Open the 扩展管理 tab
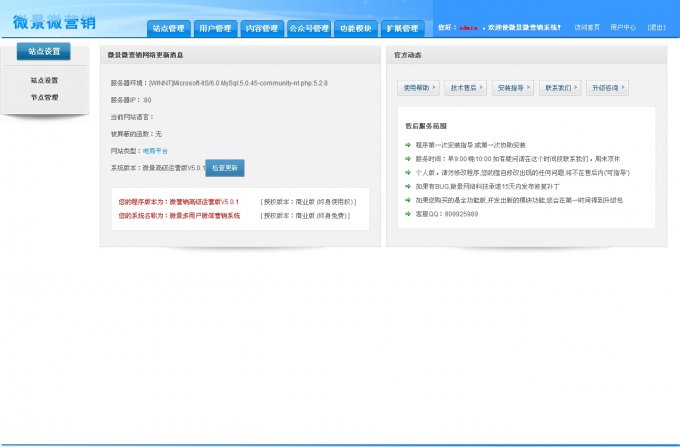This screenshot has width=680, height=447. pos(402,29)
